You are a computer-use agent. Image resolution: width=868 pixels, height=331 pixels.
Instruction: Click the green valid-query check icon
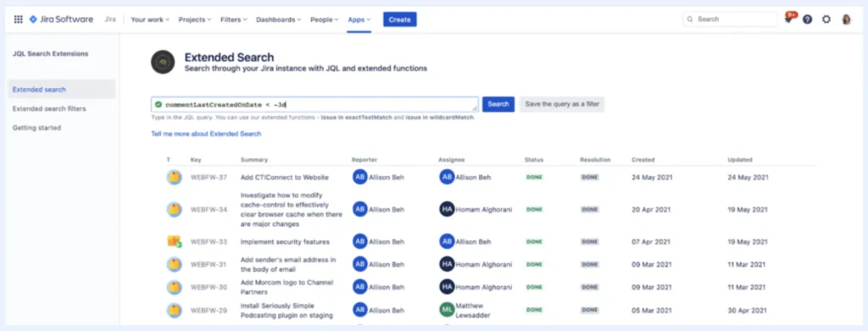(x=159, y=104)
